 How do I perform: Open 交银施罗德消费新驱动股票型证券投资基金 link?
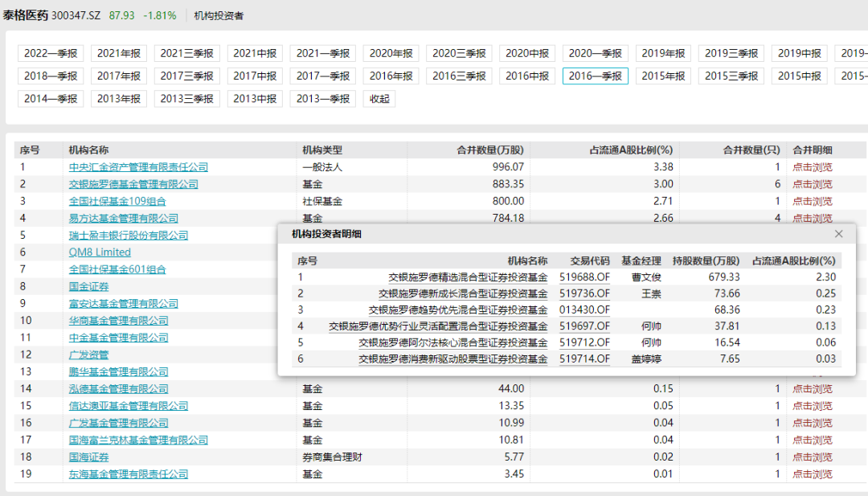(x=452, y=359)
